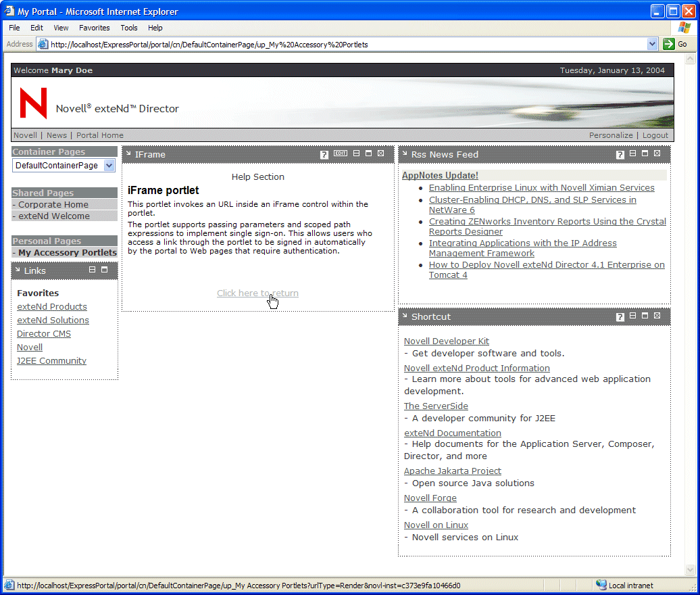
Task: Open Novell exteNd Product Information shortcut
Action: 477,368
